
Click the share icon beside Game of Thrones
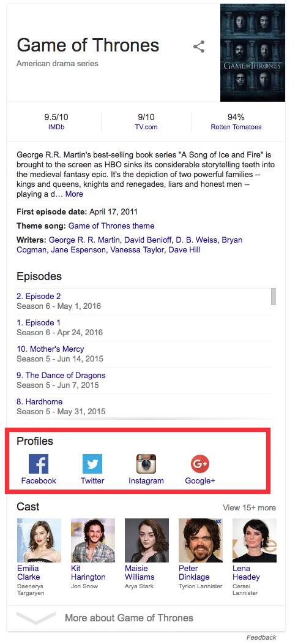(199, 47)
